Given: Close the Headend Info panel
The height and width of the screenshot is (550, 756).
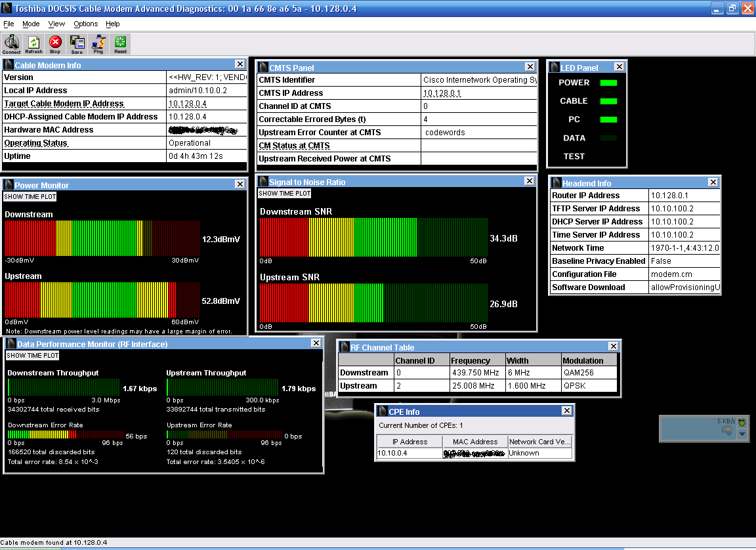Looking at the screenshot, I should coord(713,182).
